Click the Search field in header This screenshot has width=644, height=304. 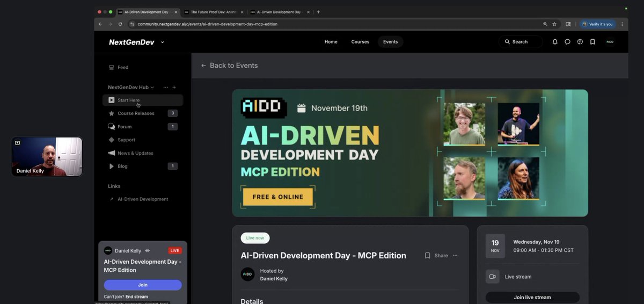(x=520, y=42)
